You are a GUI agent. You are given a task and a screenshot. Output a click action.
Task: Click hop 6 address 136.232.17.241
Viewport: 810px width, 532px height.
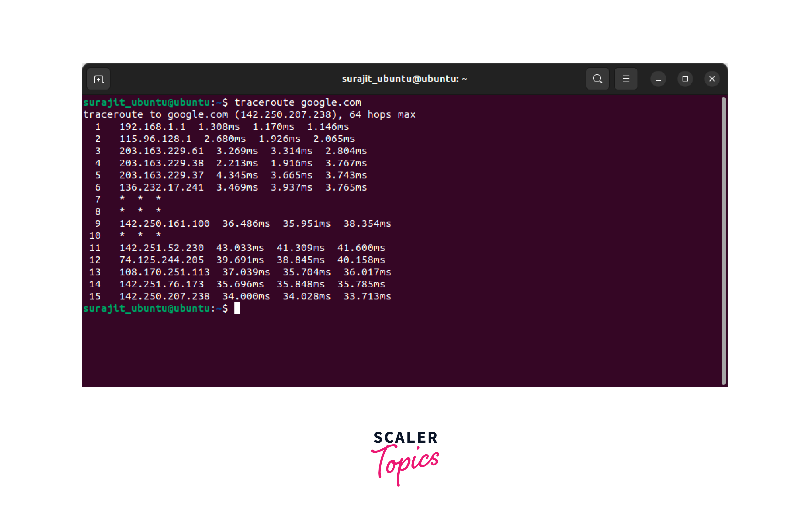point(161,187)
